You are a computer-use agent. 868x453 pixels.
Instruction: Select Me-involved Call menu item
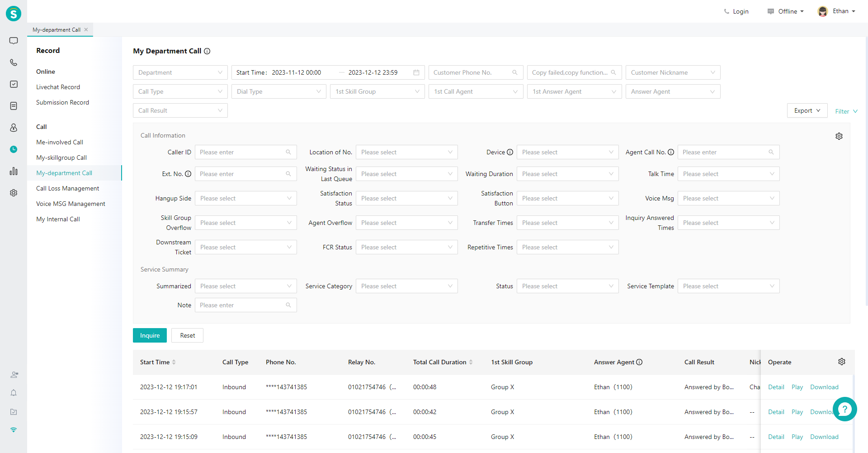(60, 142)
